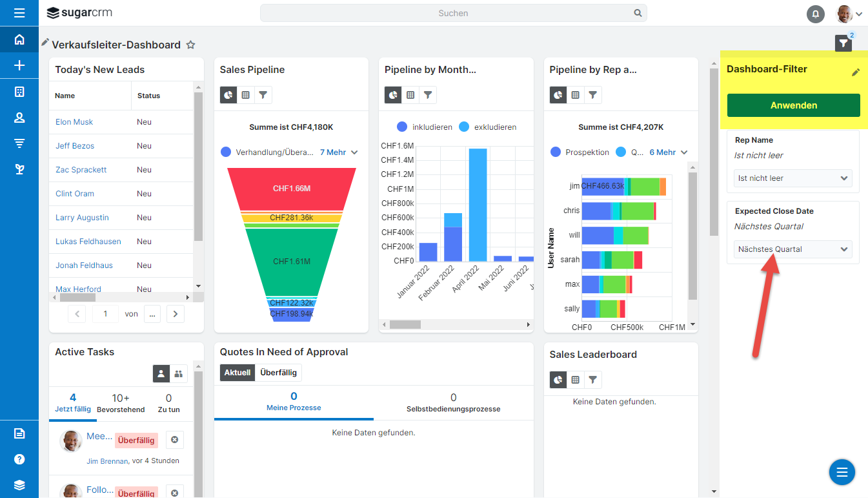Screen dimensions: 868x498
Task: Go to Home via sidebar house icon
Action: 19,39
